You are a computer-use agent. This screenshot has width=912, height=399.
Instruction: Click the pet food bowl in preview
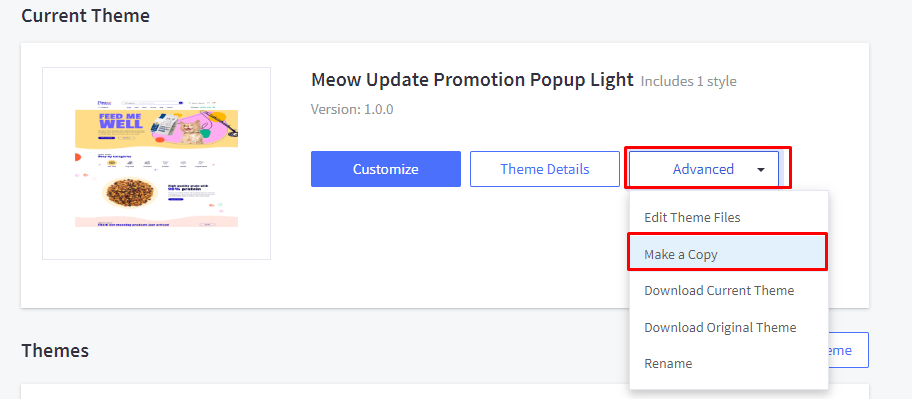click(129, 191)
